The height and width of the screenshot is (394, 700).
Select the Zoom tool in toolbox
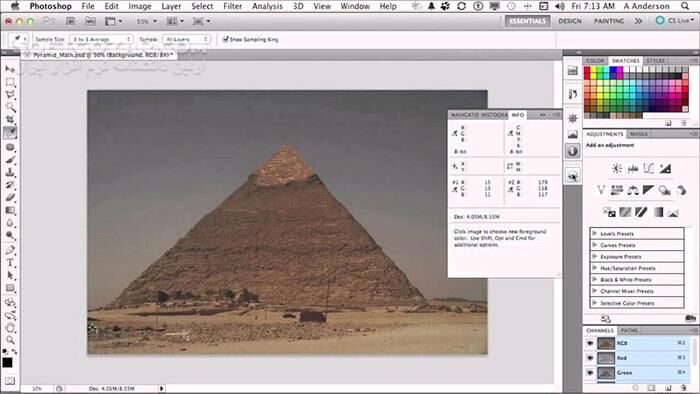pos(10,340)
